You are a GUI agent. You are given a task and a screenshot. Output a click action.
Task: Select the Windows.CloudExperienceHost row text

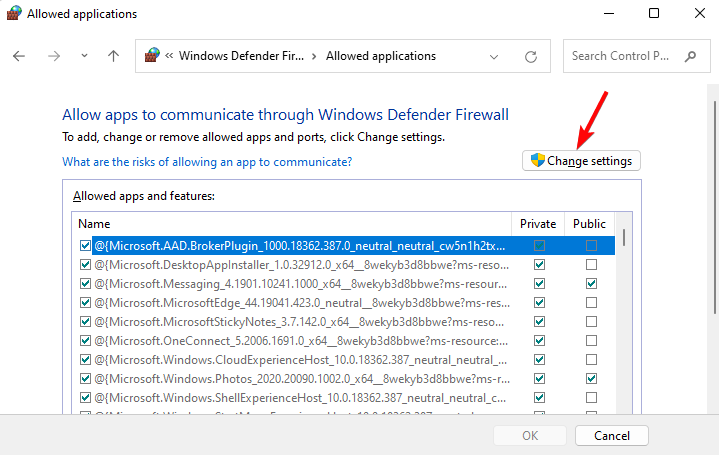pos(300,360)
